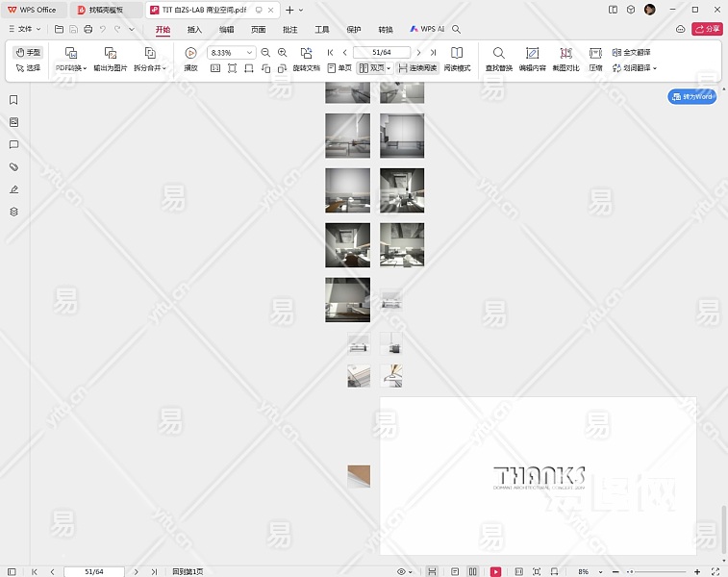Switch to 单页 single page view
Viewport: 728px width, 577px height.
pyautogui.click(x=339, y=68)
